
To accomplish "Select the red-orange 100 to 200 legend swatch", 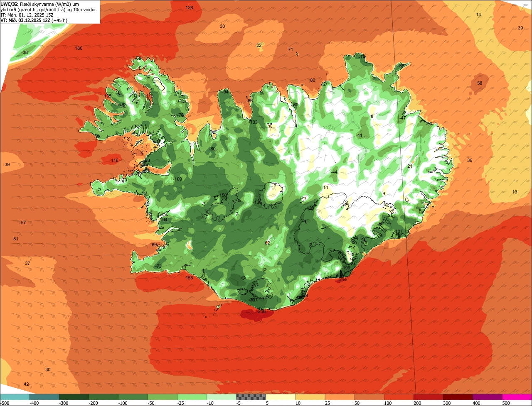I will (399, 397).
